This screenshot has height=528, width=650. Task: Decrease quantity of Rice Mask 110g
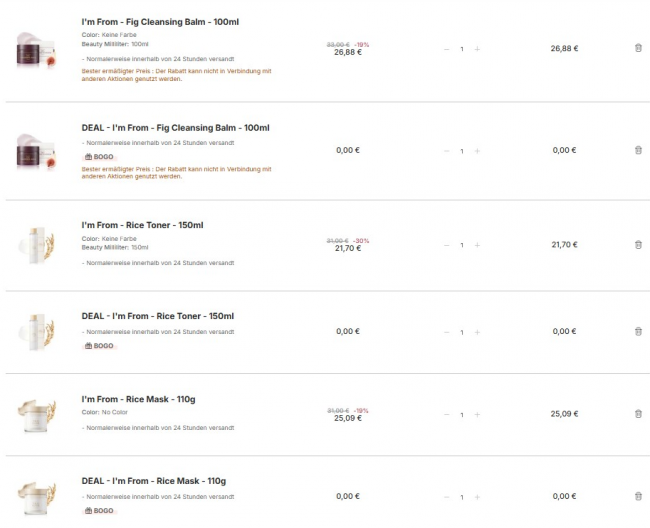(x=446, y=414)
